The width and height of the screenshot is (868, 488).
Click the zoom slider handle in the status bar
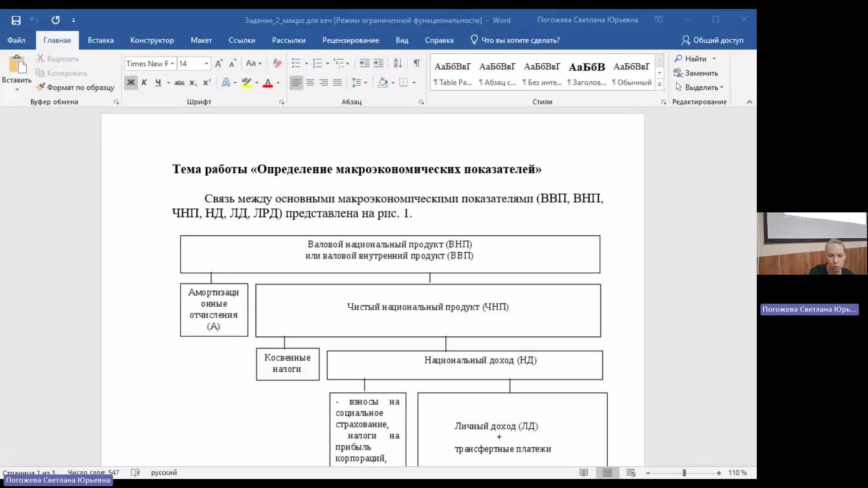tap(684, 473)
